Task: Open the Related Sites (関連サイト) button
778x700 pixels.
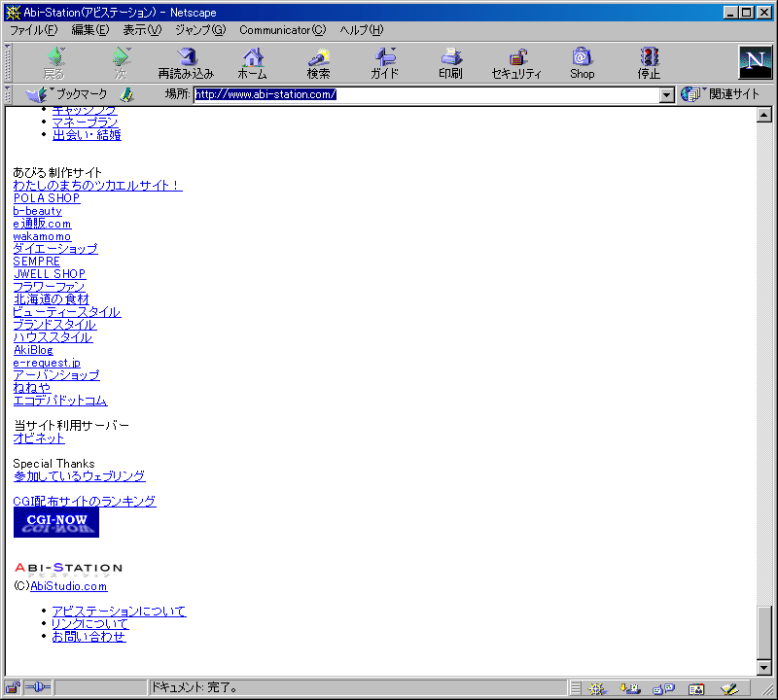Action: [x=720, y=93]
